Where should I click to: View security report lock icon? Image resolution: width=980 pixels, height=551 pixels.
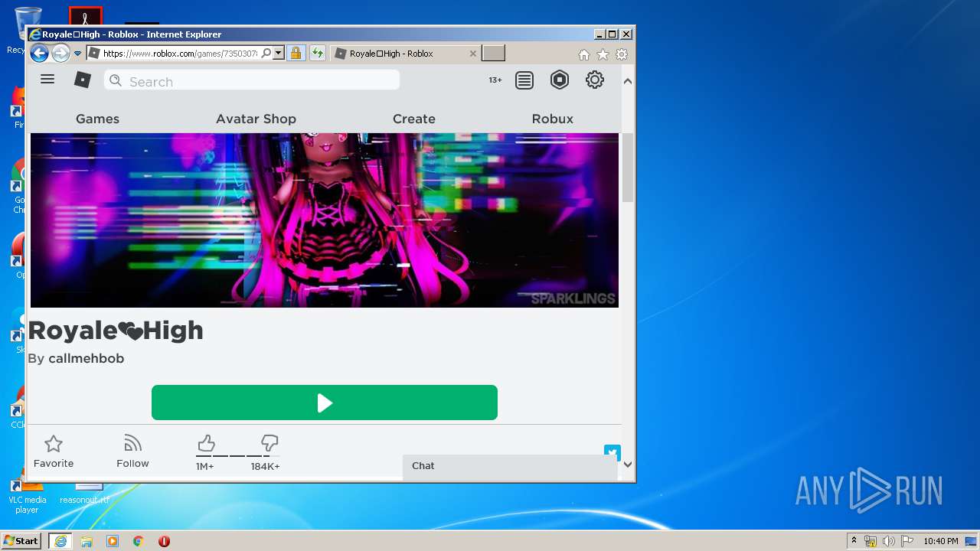(x=296, y=53)
